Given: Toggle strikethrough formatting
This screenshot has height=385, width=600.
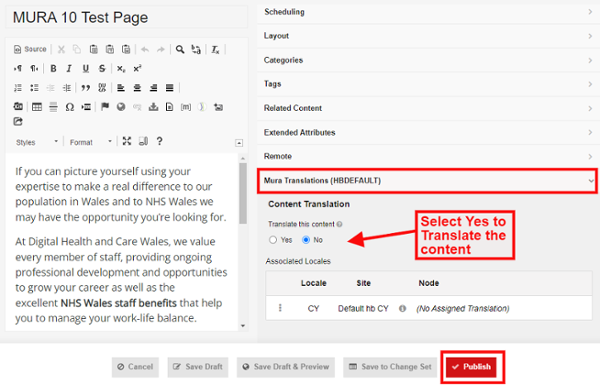Looking at the screenshot, I should coord(102,69).
